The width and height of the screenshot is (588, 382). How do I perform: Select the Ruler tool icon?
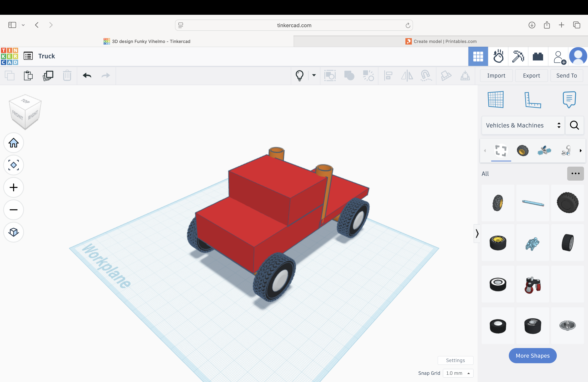533,100
